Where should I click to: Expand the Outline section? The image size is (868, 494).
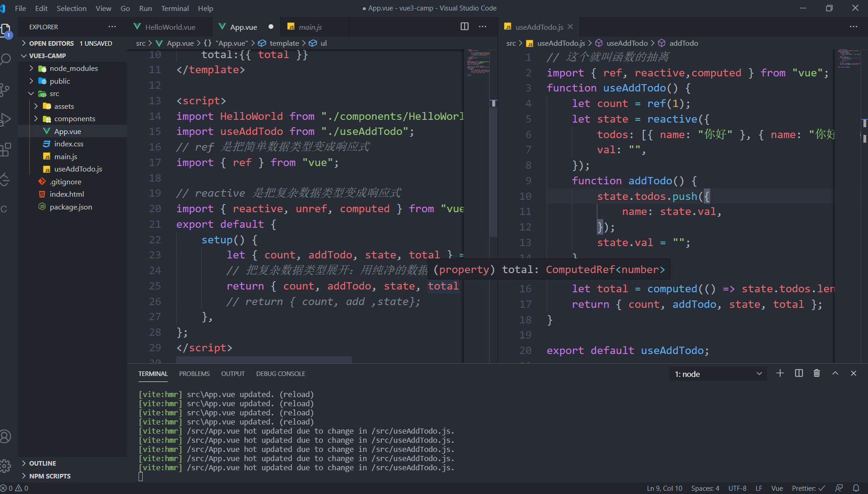(x=72, y=463)
